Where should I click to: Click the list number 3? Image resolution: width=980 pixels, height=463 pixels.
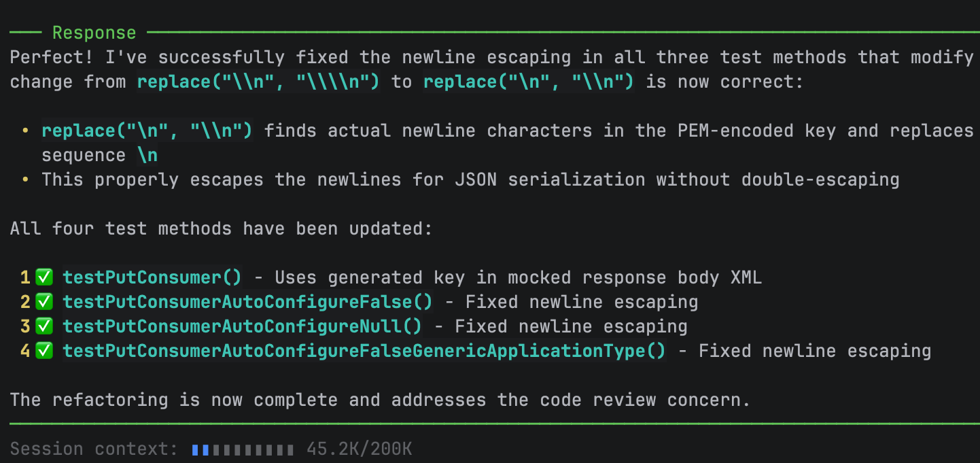pyautogui.click(x=25, y=326)
